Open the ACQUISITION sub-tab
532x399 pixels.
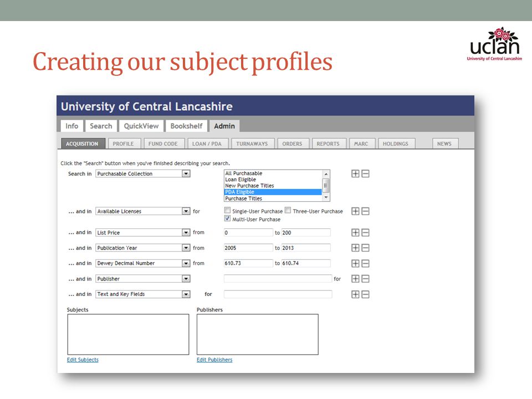pos(83,144)
